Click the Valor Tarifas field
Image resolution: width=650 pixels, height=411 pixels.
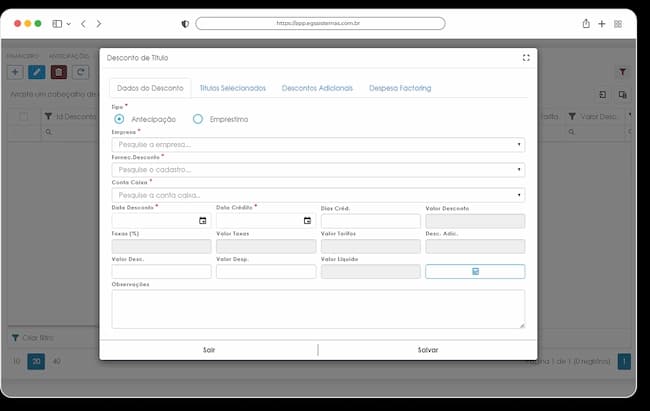coord(371,246)
